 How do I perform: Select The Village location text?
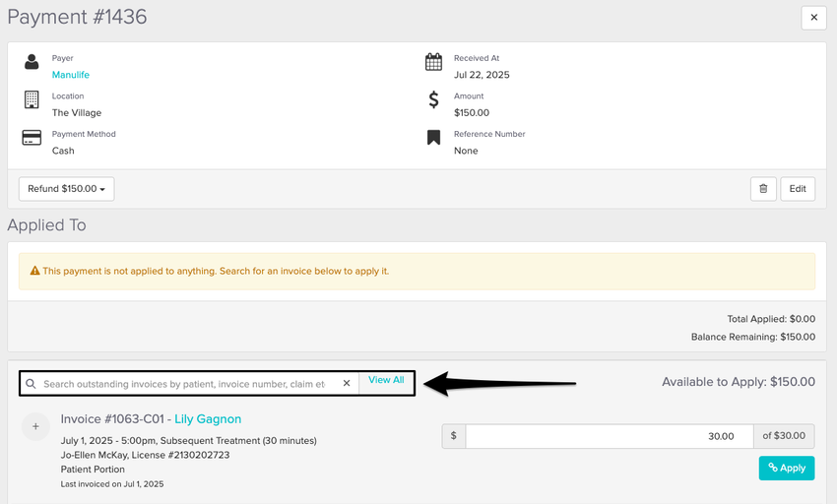[77, 112]
